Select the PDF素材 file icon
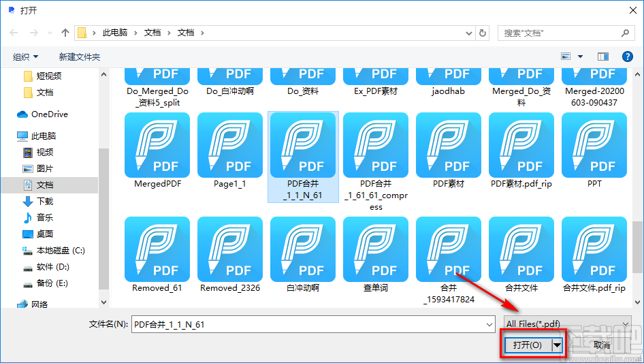This screenshot has width=644, height=363. click(449, 145)
